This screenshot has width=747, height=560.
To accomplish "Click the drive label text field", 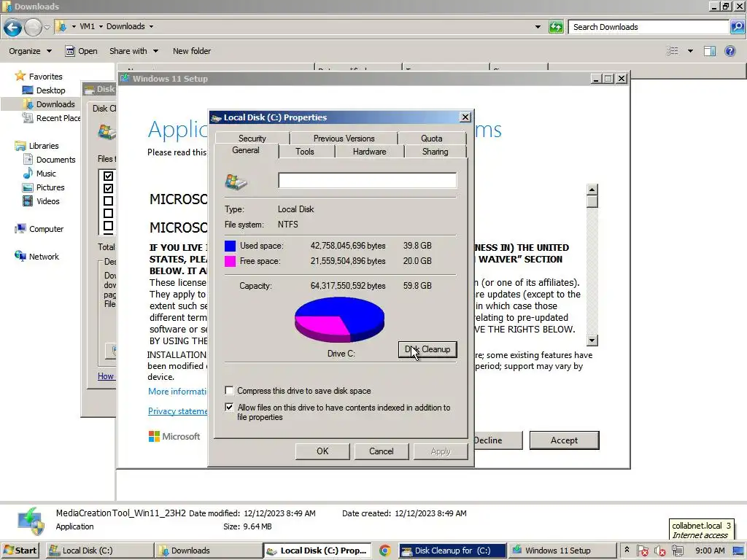I will pyautogui.click(x=368, y=181).
